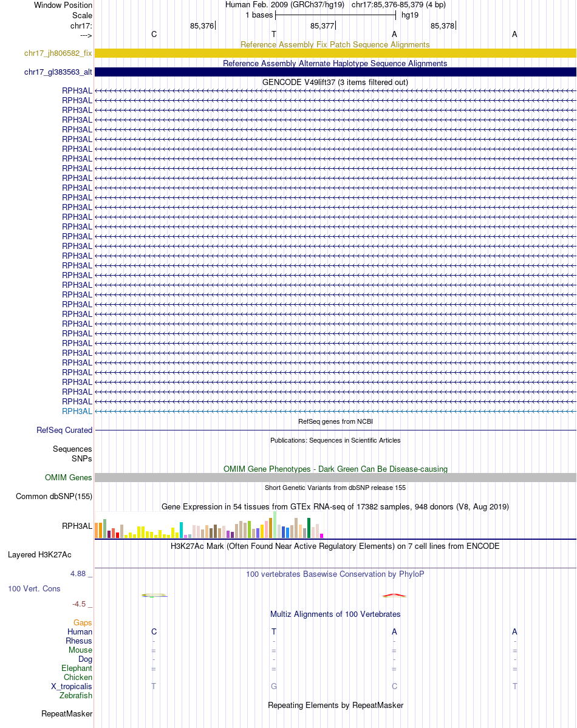Screen dimensions: 577x728
Task: Open the OMIM Gene Phenotypes track title
Action: tap(335, 469)
